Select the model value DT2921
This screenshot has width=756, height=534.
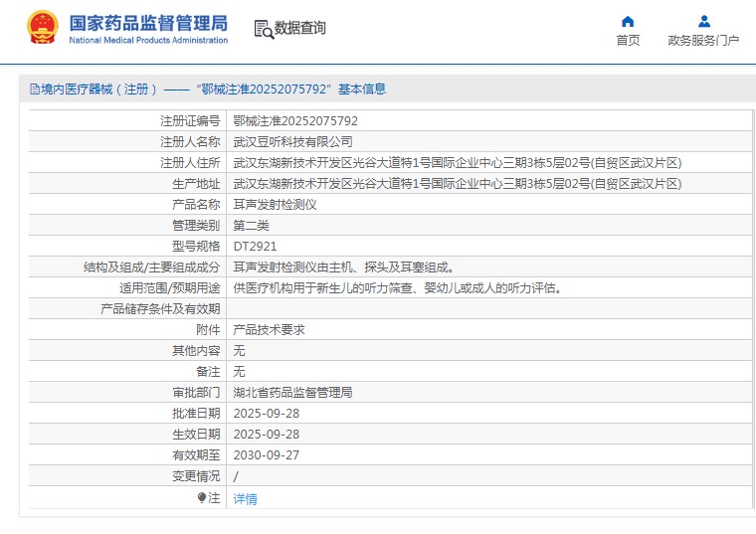pos(255,247)
